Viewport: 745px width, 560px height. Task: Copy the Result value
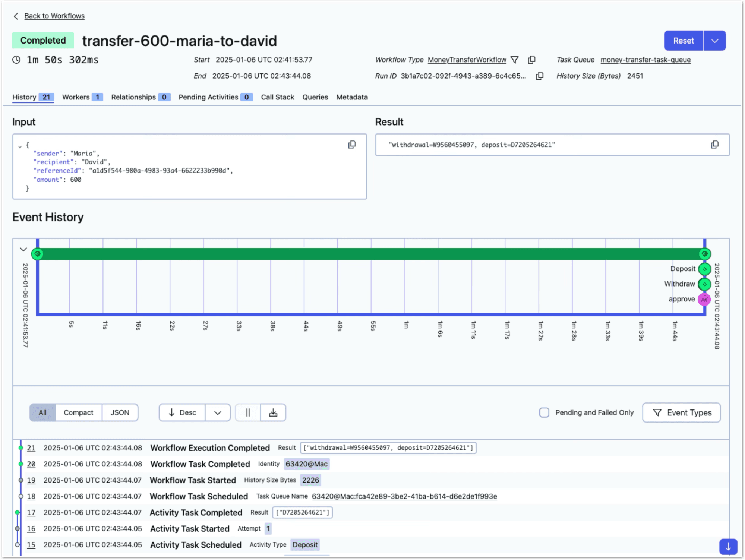coord(714,145)
